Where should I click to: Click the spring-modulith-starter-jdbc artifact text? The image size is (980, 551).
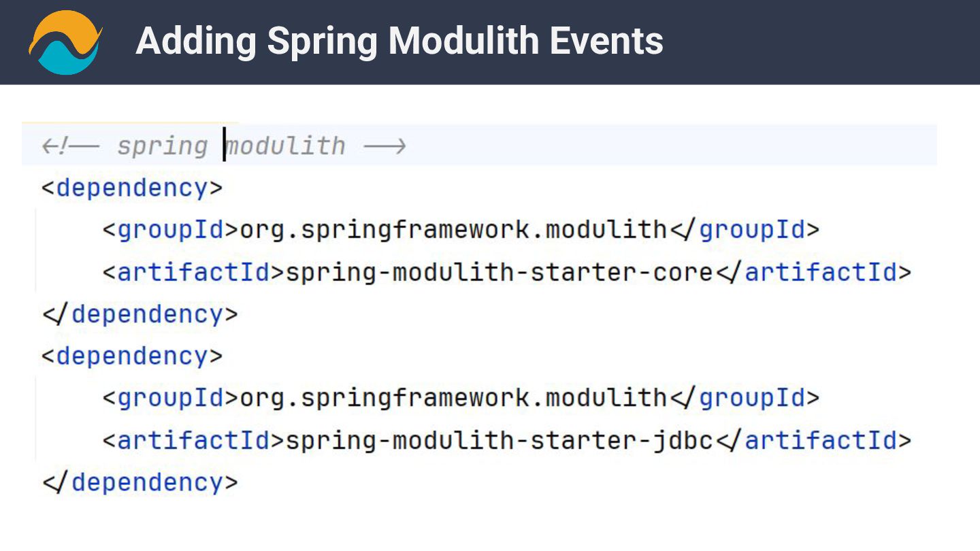click(x=499, y=441)
